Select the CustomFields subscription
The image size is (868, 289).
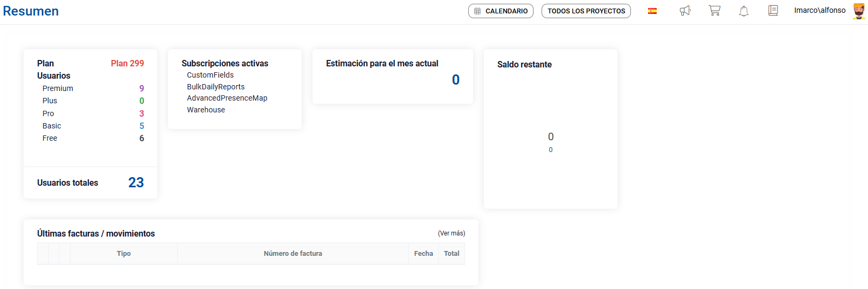(210, 75)
